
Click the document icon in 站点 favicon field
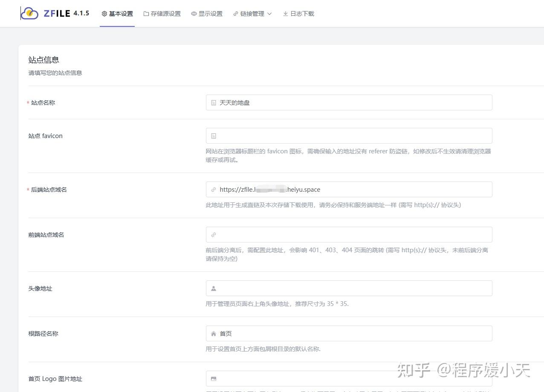214,136
